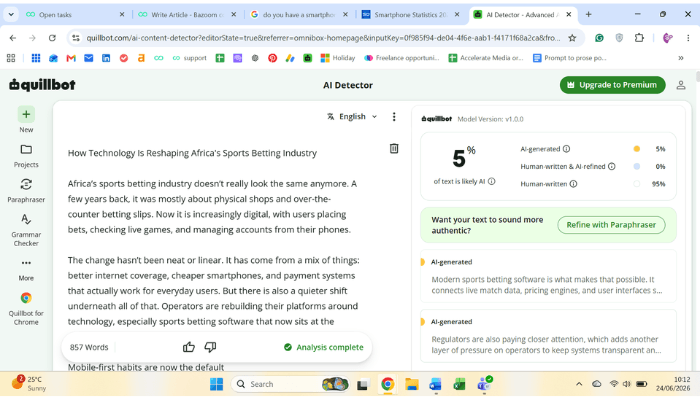The height and width of the screenshot is (400, 700).
Task: Create a New document in QuillBot sidebar
Action: point(26,120)
